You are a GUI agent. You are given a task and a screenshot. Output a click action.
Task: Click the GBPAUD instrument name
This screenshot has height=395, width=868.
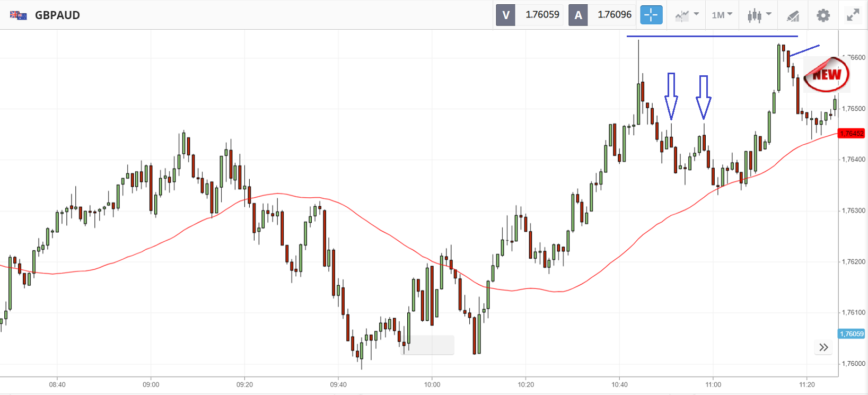click(x=57, y=15)
